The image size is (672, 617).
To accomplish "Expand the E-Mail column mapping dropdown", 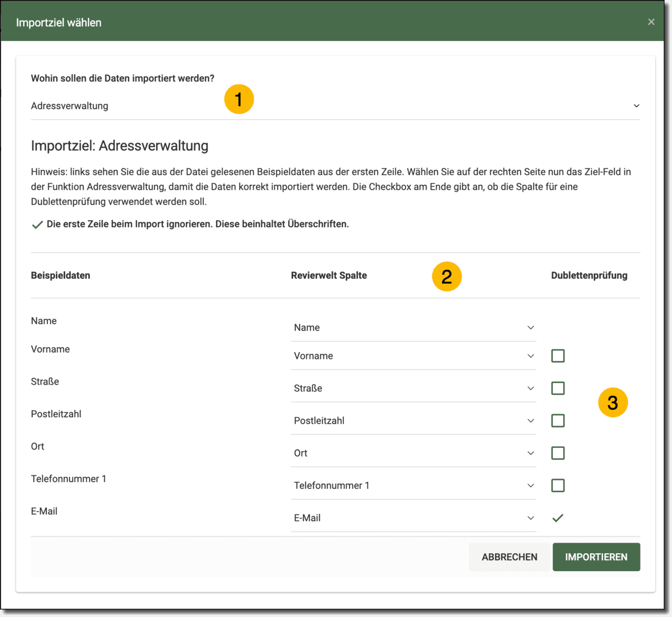I will [413, 518].
